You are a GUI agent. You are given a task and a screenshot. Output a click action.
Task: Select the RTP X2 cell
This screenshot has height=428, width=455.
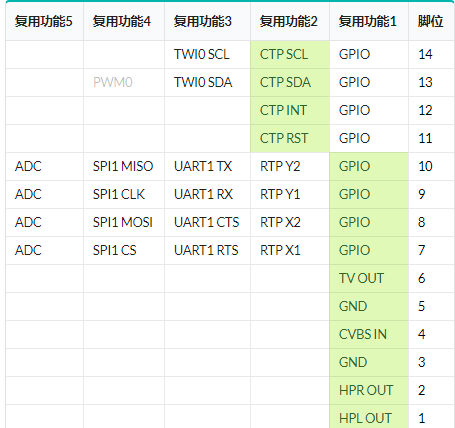(290, 223)
